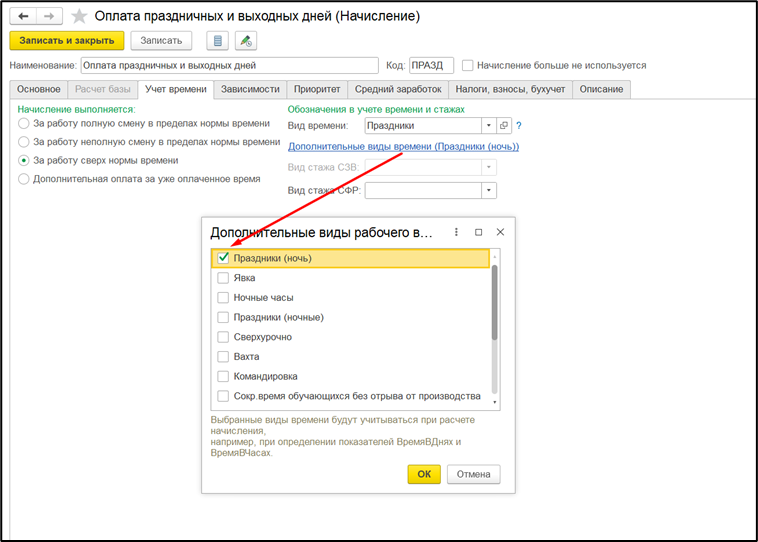This screenshot has height=542, width=758.
Task: Open the three-dot menu in dialog title bar
Action: pos(456,232)
